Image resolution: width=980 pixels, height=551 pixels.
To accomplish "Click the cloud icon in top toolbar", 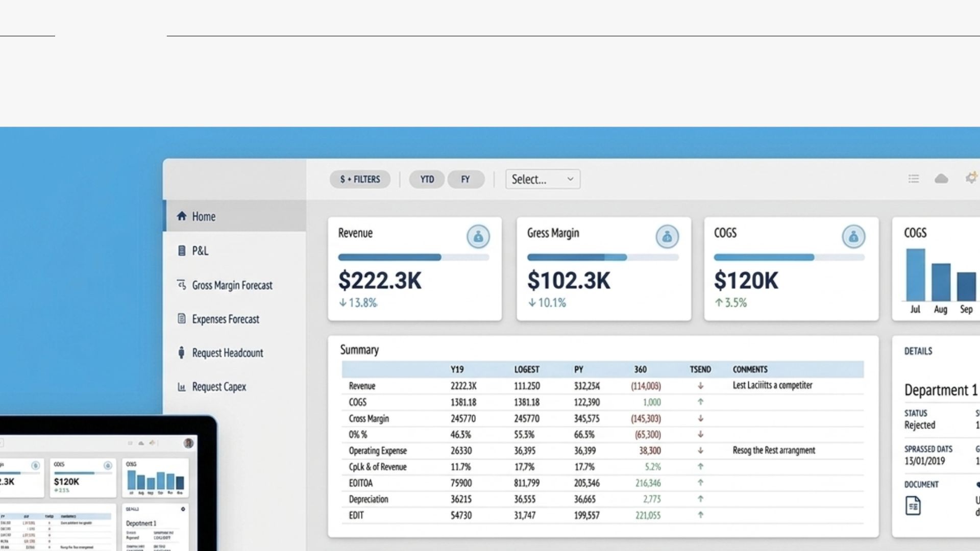I will point(941,179).
